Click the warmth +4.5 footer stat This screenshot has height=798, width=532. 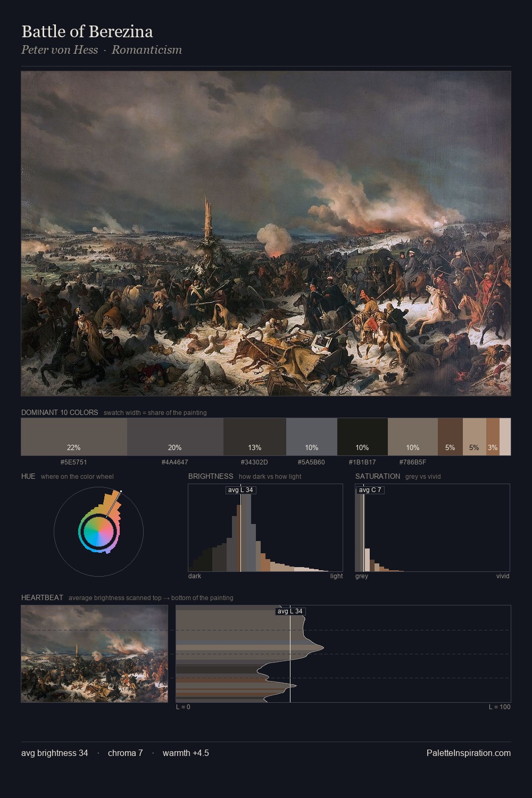point(186,753)
